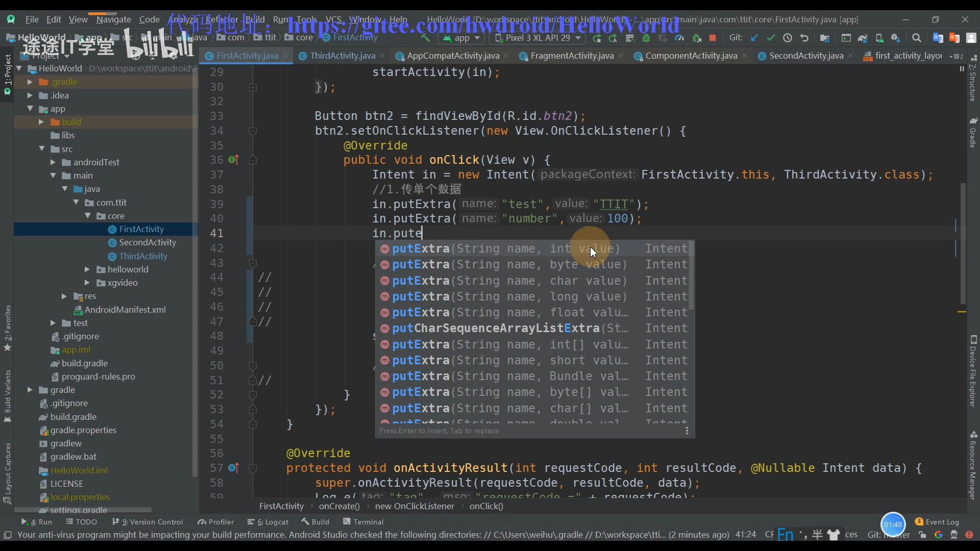980x551 pixels.
Task: Open the Code menu
Action: [149, 19]
